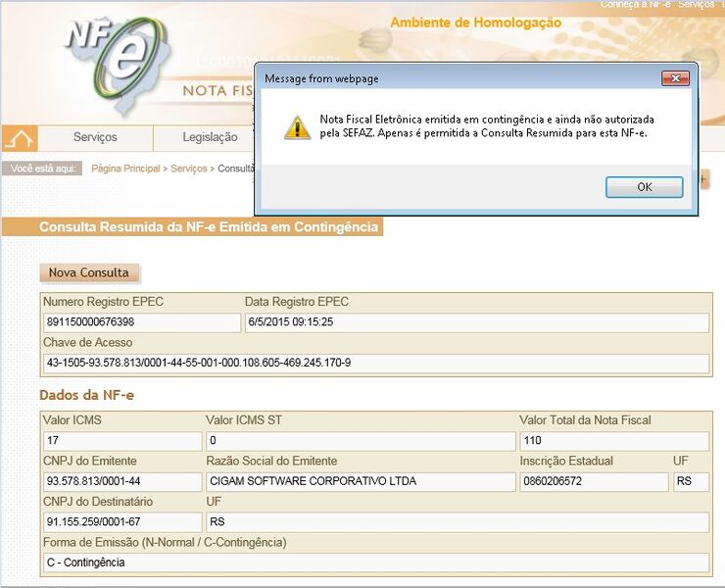Follow the Serviços breadcrumb link
Image resolution: width=725 pixels, height=588 pixels.
(x=189, y=169)
